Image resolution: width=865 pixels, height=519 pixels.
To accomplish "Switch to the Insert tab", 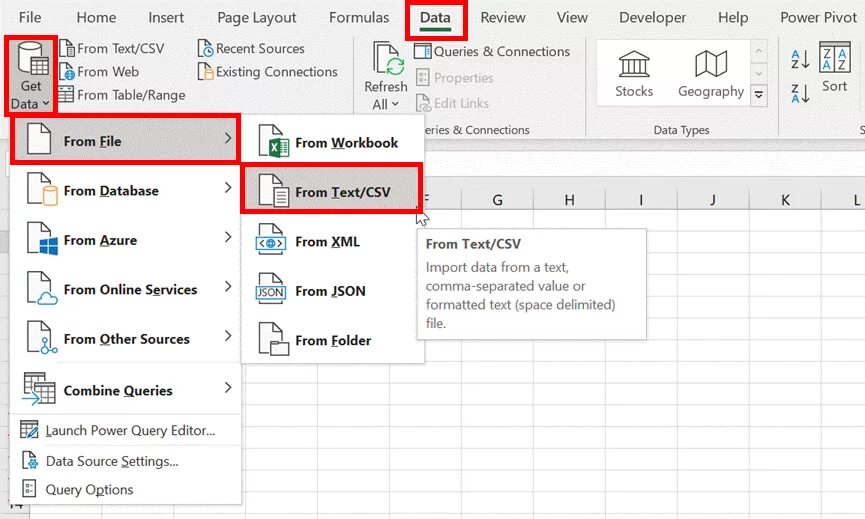I will 165,17.
